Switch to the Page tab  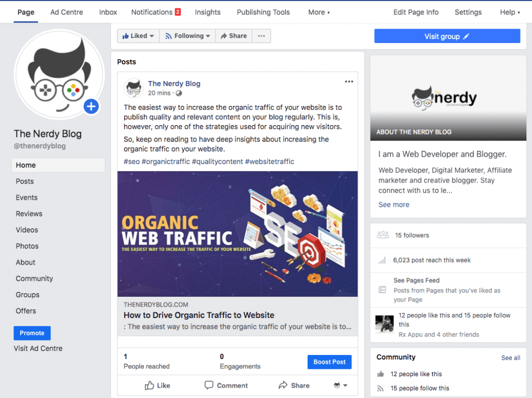(26, 12)
